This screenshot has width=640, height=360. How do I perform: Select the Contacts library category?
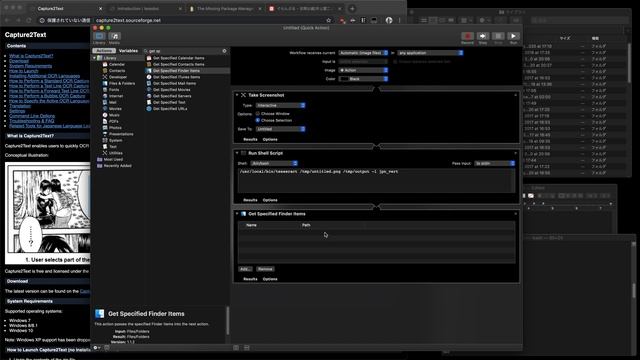pos(116,71)
